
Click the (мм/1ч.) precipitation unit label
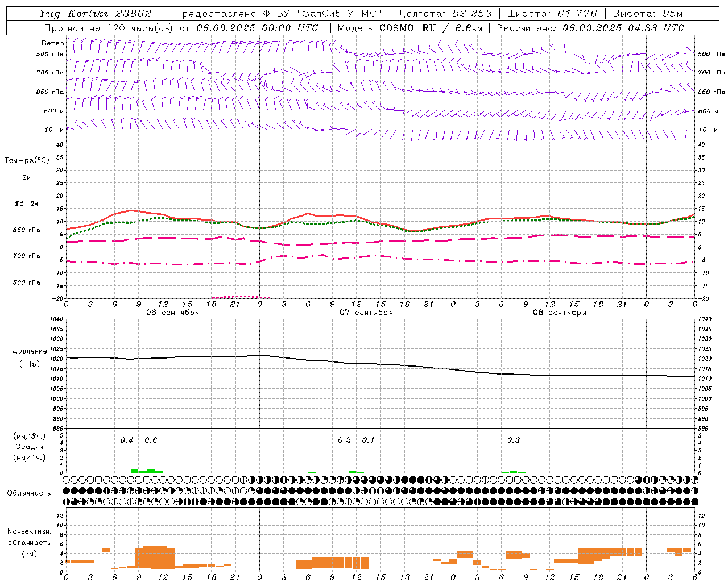click(x=29, y=458)
